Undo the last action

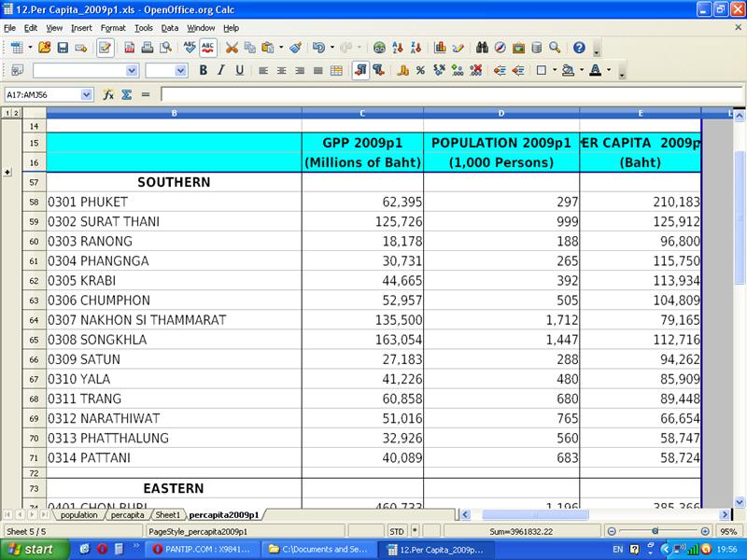tap(318, 48)
